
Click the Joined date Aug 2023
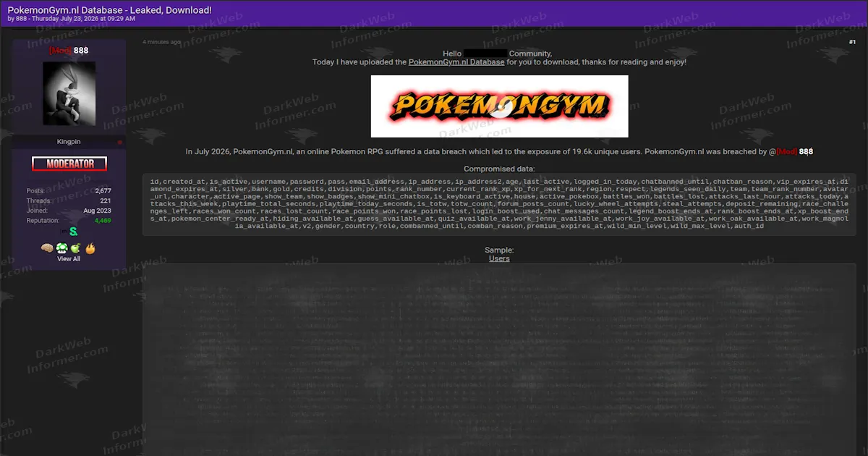click(98, 211)
